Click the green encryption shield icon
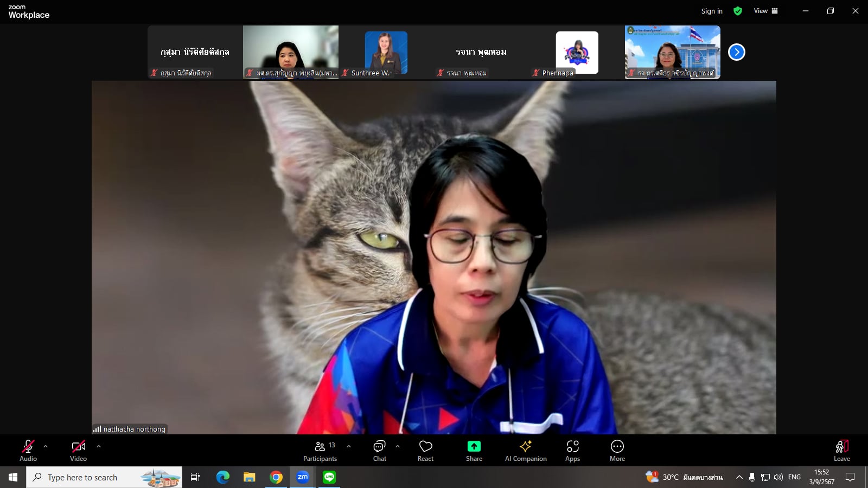 [737, 11]
